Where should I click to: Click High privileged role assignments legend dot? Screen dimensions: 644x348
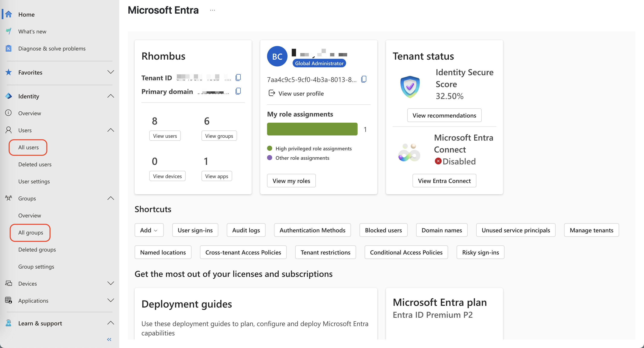point(269,148)
